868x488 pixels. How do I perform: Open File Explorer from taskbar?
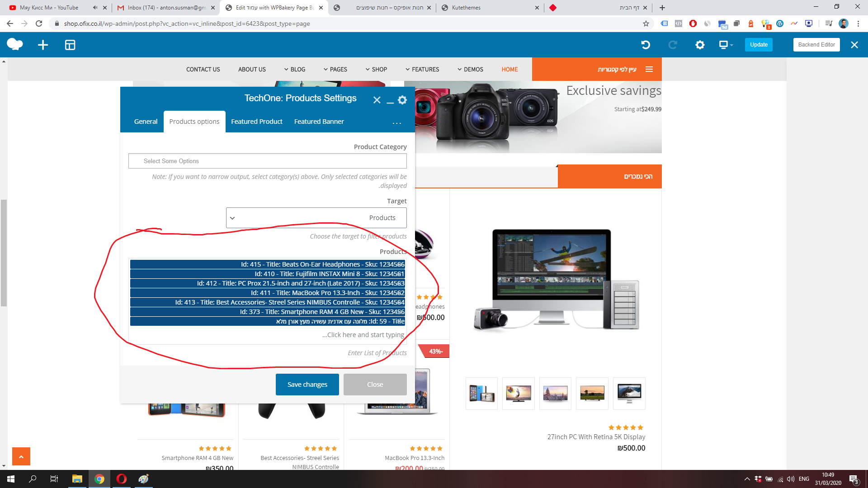coord(77,479)
